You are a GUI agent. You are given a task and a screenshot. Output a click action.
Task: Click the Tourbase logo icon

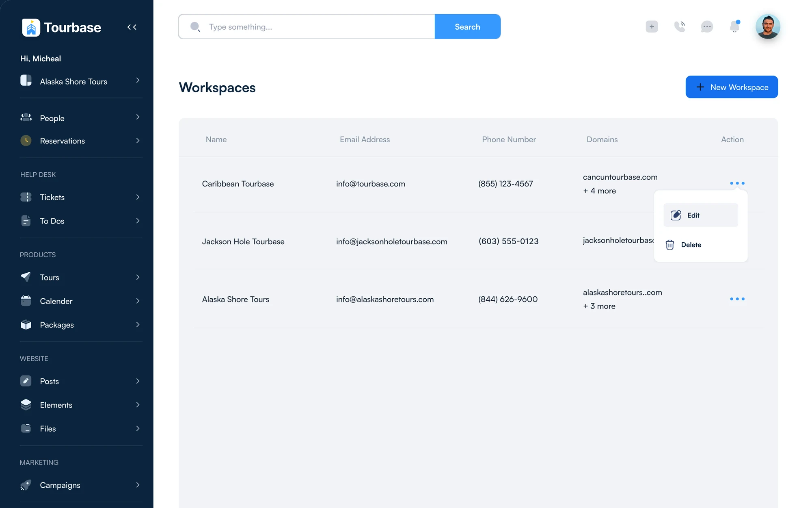tap(31, 28)
